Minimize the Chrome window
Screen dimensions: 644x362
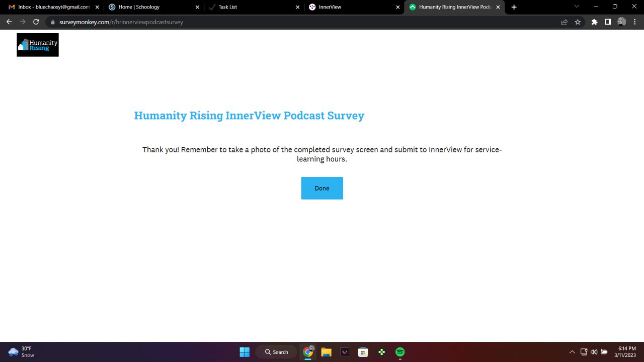[x=596, y=7]
